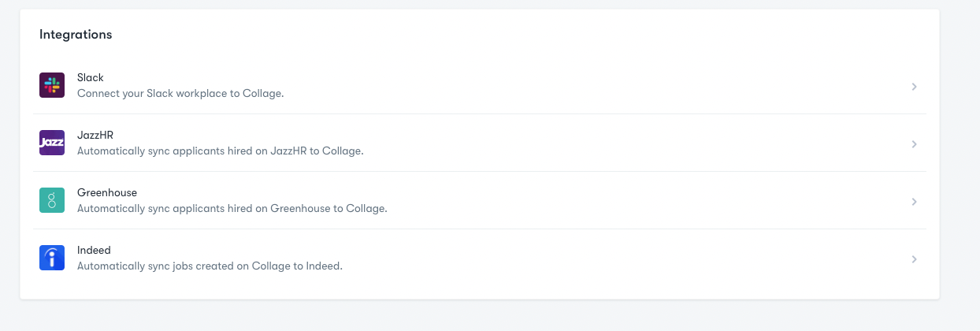Open the Slack integration title

point(91,78)
